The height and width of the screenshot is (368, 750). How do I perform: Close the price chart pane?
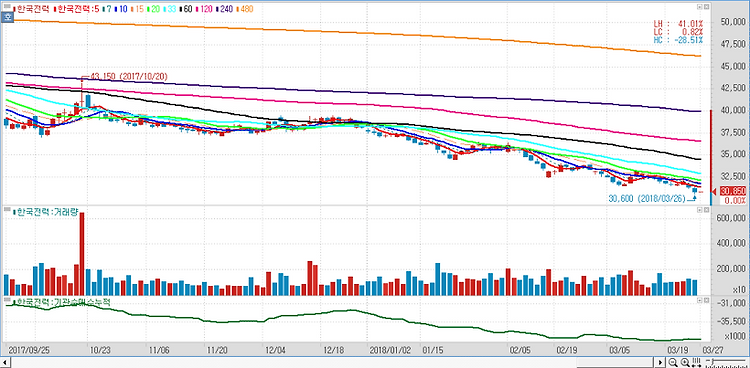click(706, 8)
